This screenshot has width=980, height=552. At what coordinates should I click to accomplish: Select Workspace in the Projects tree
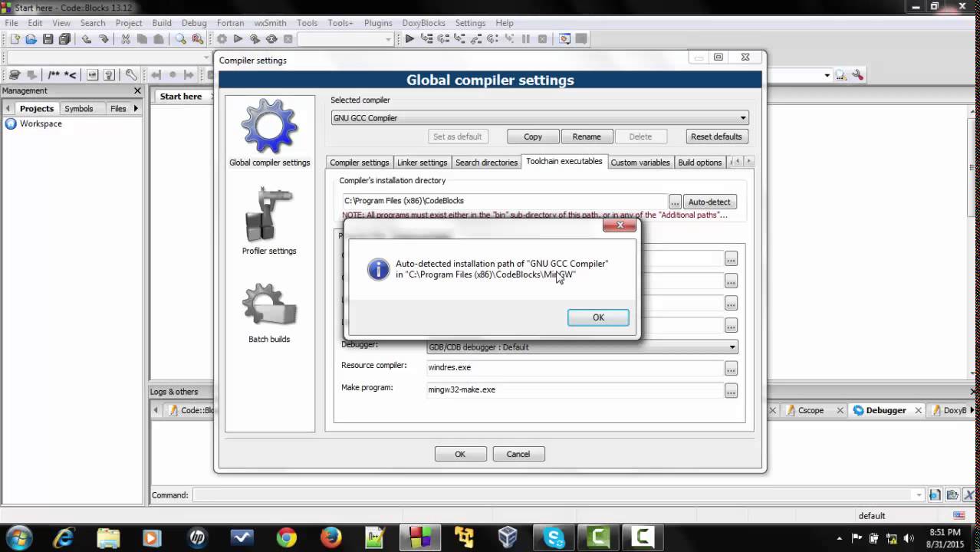(41, 123)
